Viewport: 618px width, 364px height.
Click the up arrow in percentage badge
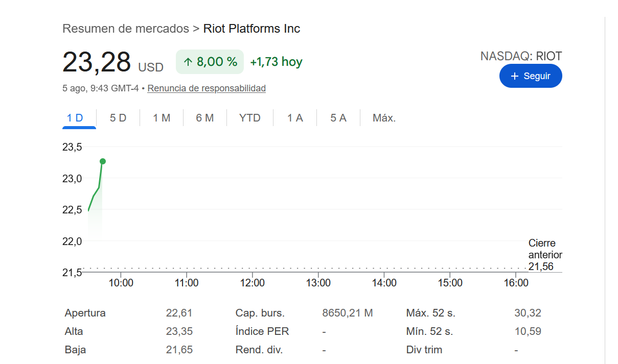pyautogui.click(x=188, y=62)
